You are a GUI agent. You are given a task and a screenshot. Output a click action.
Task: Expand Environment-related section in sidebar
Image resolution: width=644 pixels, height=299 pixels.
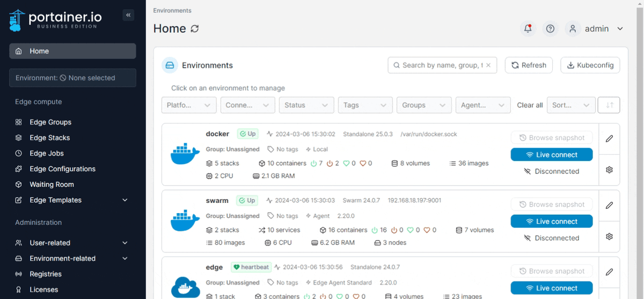pyautogui.click(x=72, y=258)
